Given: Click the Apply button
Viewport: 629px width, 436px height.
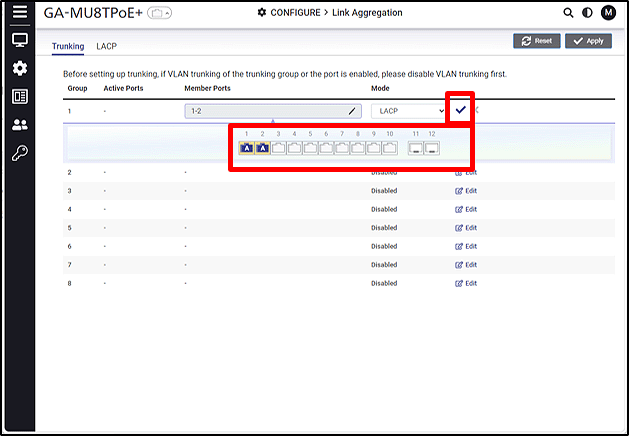Looking at the screenshot, I should coord(588,41).
